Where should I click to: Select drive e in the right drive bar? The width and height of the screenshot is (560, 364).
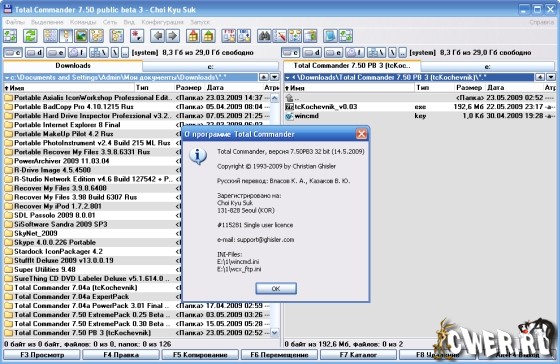(x=334, y=53)
